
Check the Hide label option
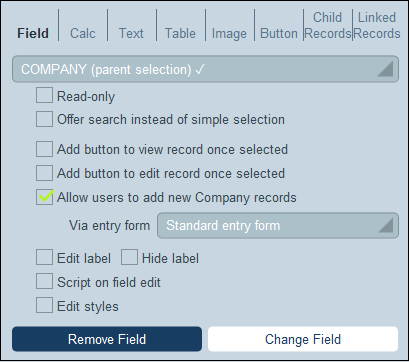tap(129, 258)
